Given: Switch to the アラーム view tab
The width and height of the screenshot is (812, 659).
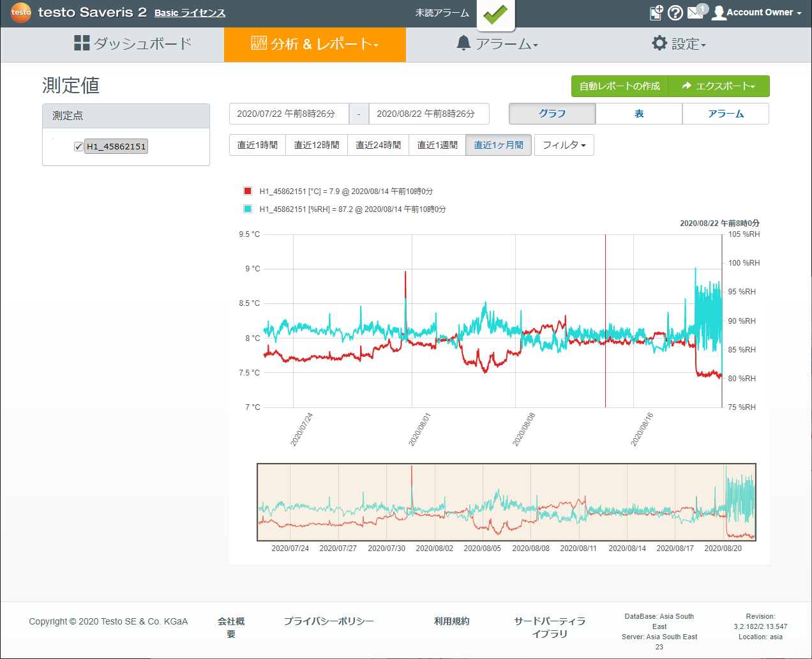Looking at the screenshot, I should (x=726, y=114).
